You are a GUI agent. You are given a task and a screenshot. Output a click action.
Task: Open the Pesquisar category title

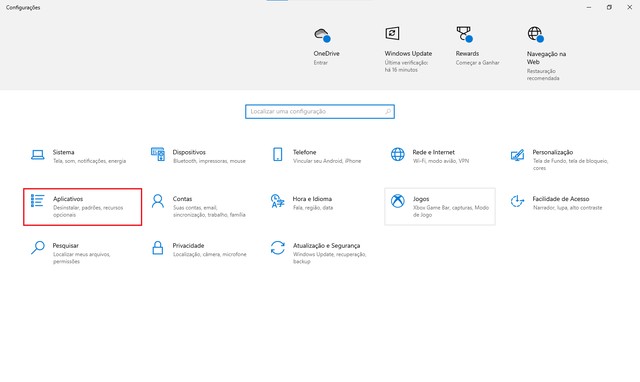(x=65, y=245)
